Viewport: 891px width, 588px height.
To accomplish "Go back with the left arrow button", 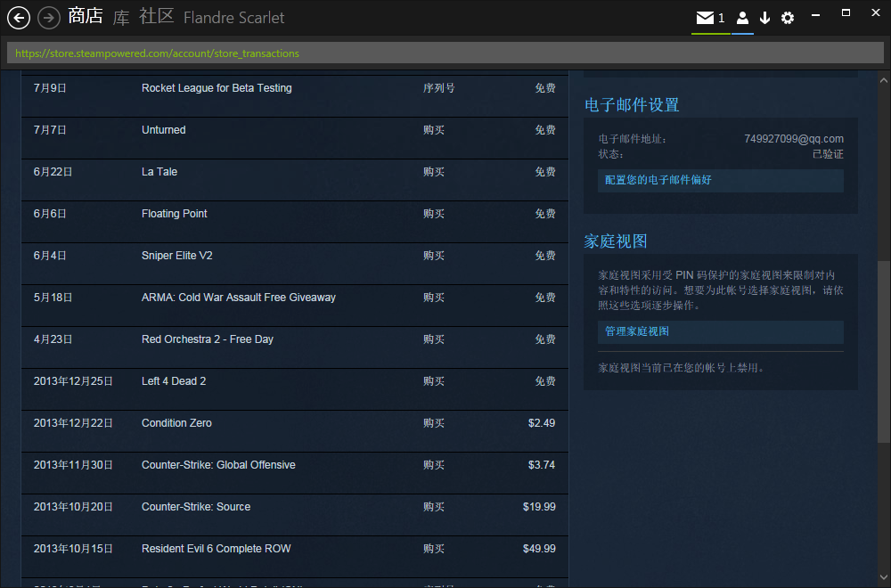I will pos(19,18).
